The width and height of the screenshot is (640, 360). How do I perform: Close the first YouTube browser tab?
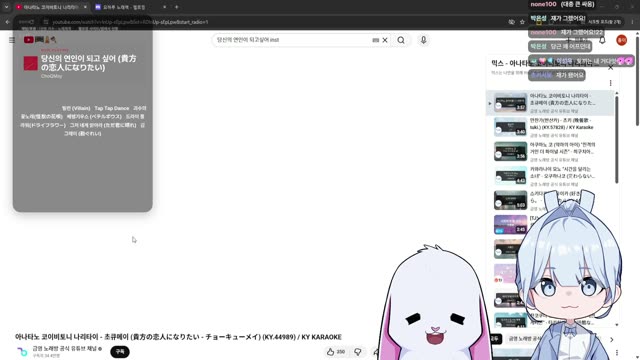coord(85,7)
